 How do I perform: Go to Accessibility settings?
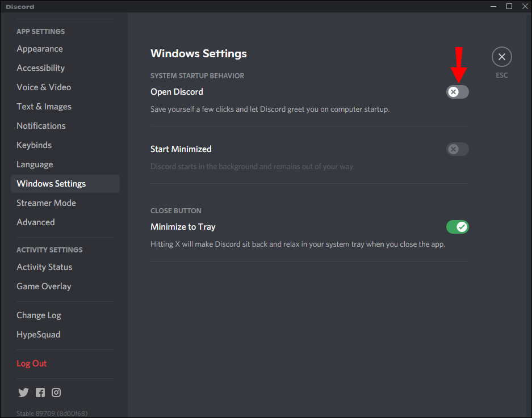[x=41, y=68]
